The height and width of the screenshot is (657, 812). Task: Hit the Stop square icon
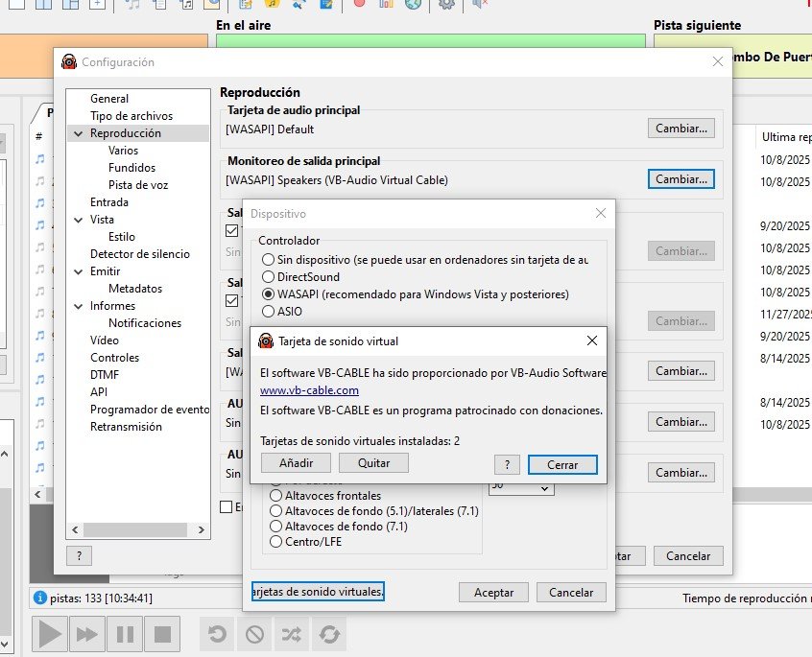163,634
